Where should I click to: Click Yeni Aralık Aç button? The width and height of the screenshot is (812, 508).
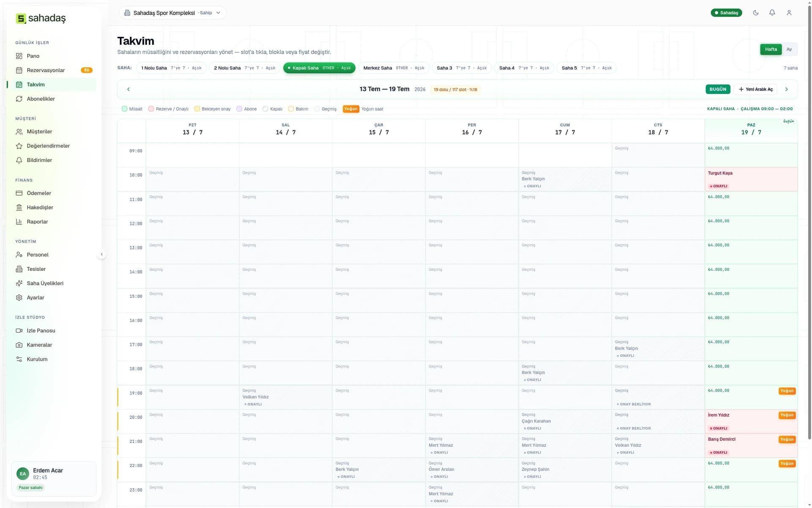click(755, 89)
